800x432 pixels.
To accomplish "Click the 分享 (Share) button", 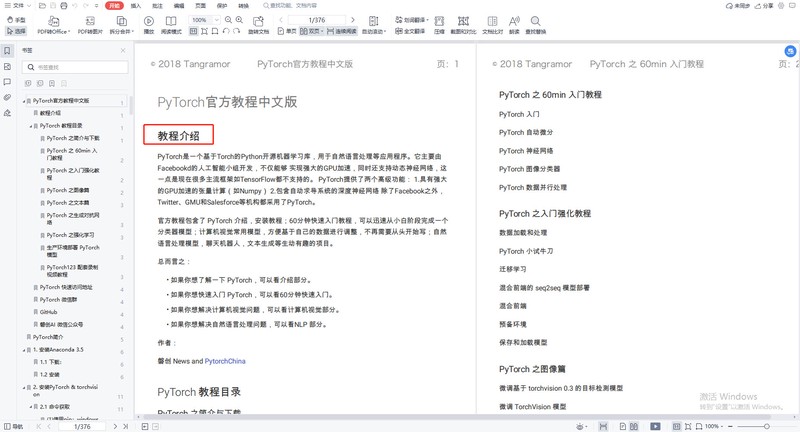I will [764, 6].
